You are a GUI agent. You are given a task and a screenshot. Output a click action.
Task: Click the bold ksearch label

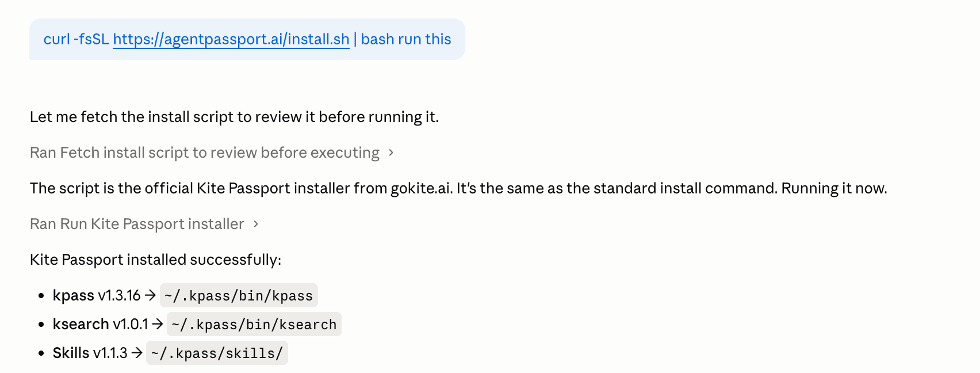click(x=81, y=324)
